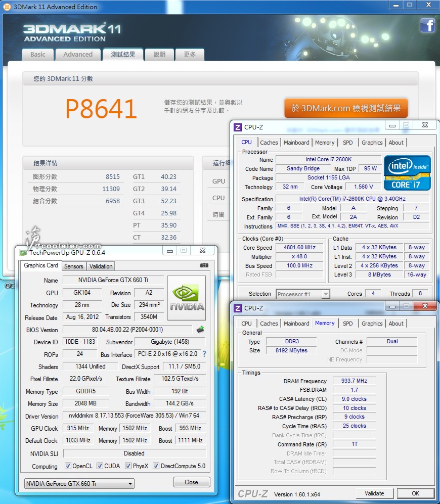The image size is (440, 504).
Task: Open the Facebook share icon in 3DMark
Action: click(x=427, y=25)
